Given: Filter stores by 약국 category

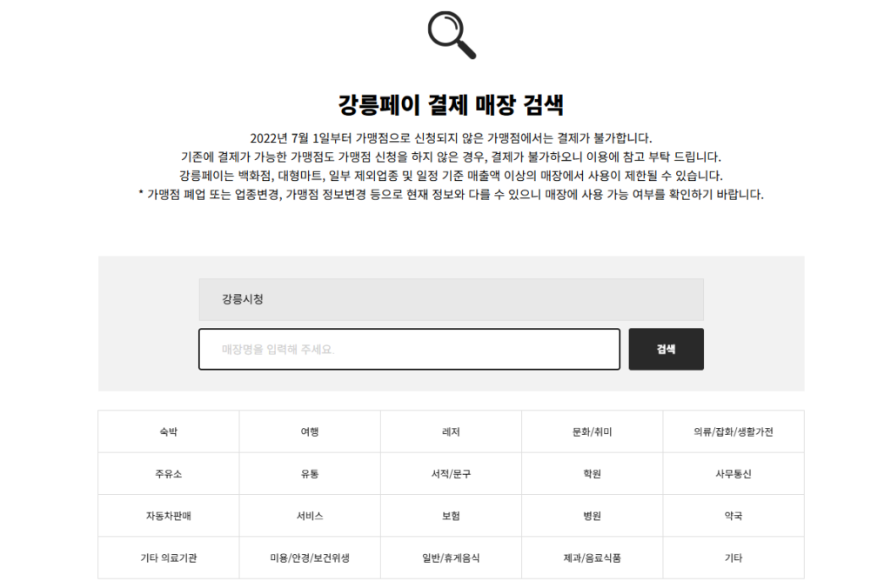Looking at the screenshot, I should coord(733,516).
